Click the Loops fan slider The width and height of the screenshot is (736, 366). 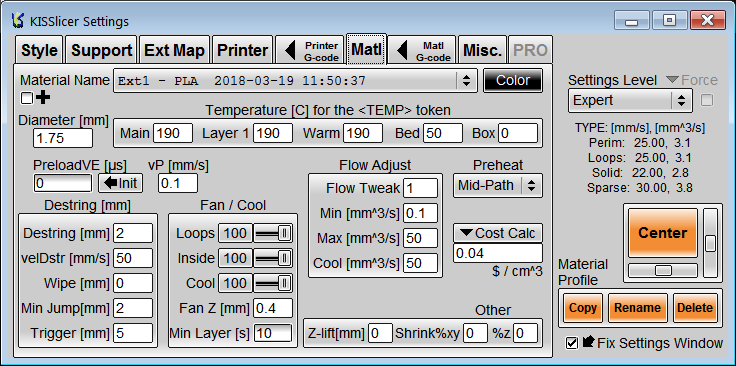click(x=273, y=233)
